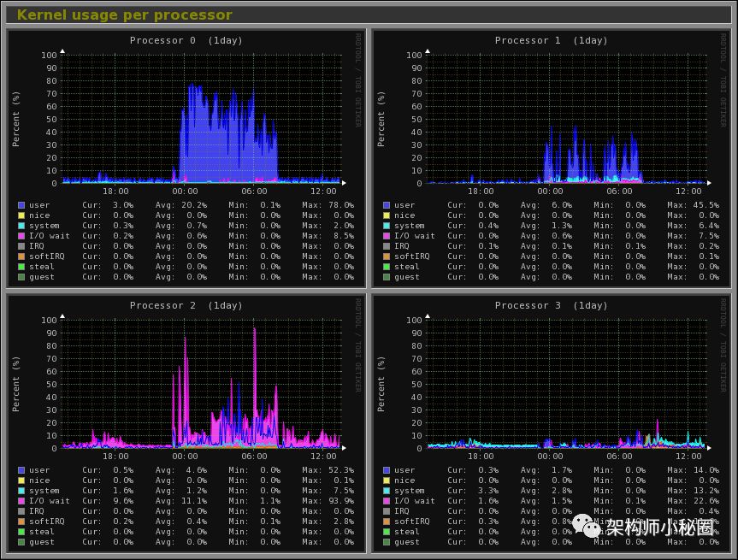This screenshot has width=738, height=560.
Task: Select Processor 0 user Avg value "20.2%"
Action: [x=194, y=205]
